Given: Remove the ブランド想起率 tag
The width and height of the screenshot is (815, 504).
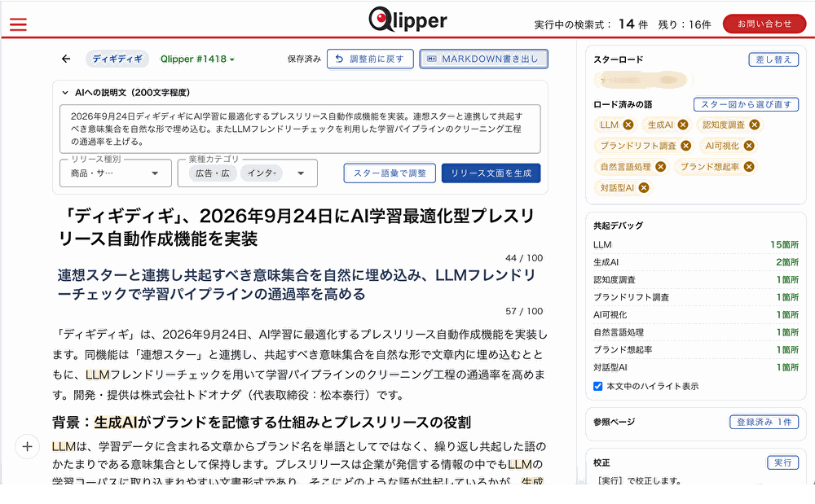Looking at the screenshot, I should [x=748, y=167].
